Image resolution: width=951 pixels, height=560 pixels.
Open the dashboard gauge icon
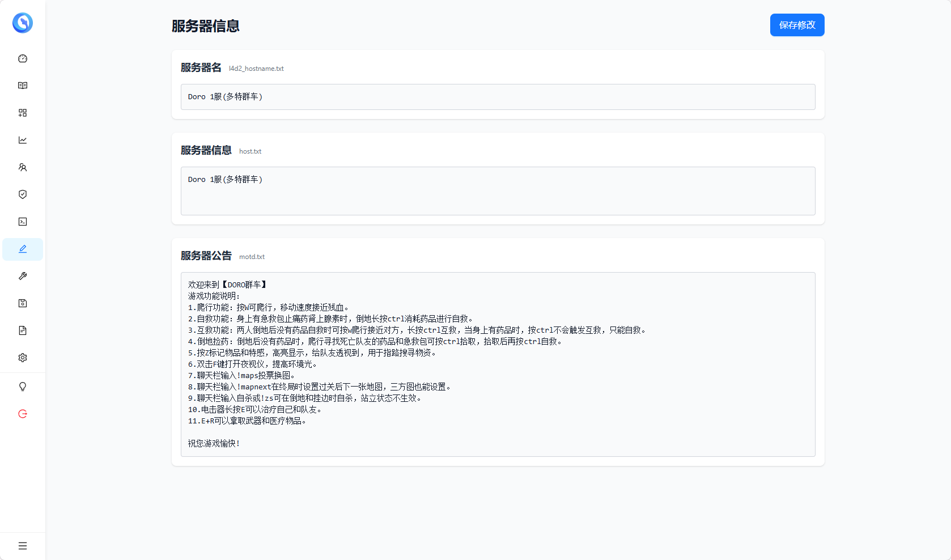point(23,58)
